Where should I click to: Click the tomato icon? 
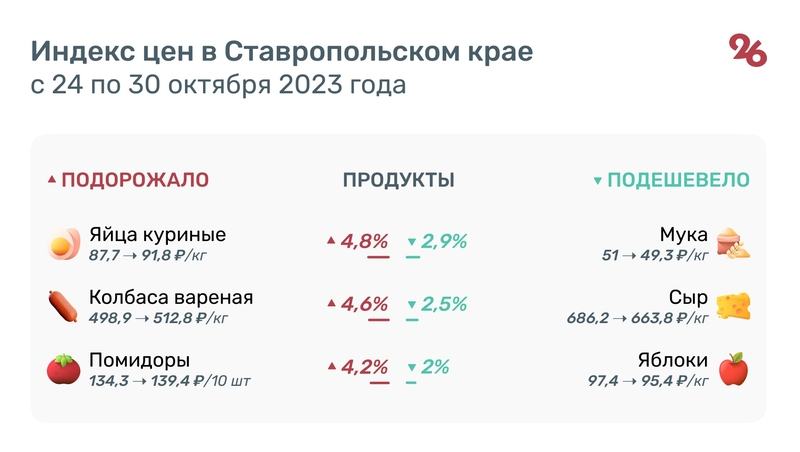pyautogui.click(x=63, y=369)
